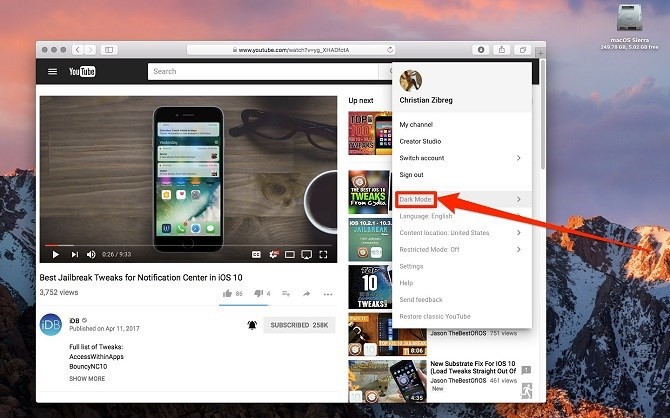Expand the Switch account chevron
Screen dimensions: 670x418
518,158
